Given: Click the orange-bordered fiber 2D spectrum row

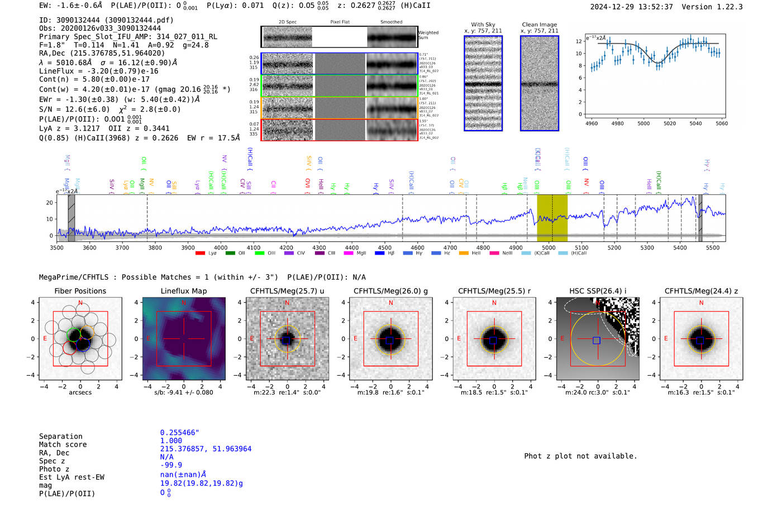Looking at the screenshot, I should point(339,108).
